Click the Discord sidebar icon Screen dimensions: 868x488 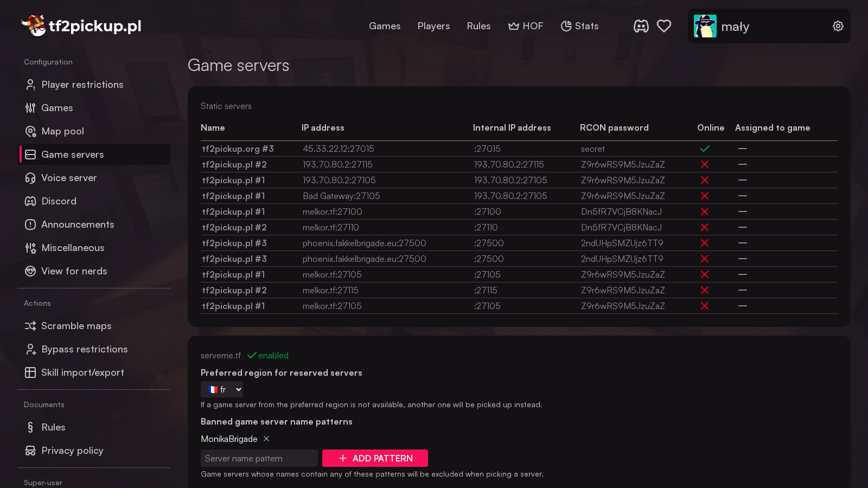30,201
